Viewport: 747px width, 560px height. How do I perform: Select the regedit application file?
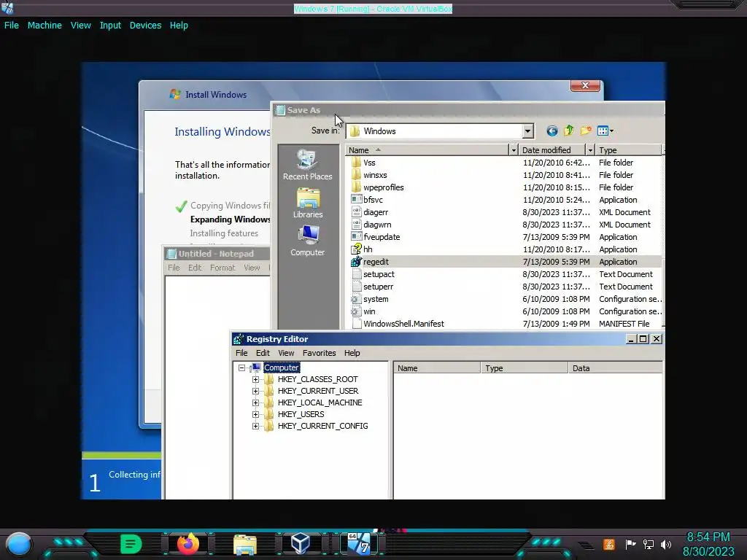point(376,262)
